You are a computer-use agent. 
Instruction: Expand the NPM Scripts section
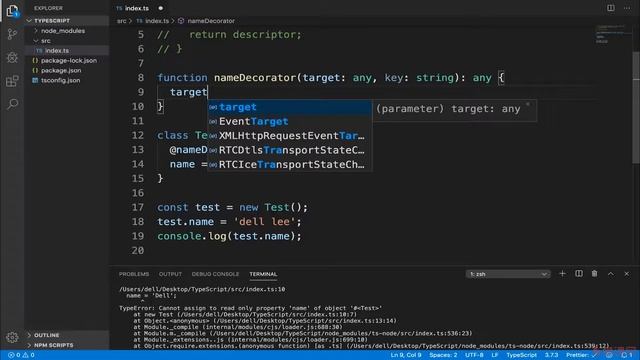66,345
